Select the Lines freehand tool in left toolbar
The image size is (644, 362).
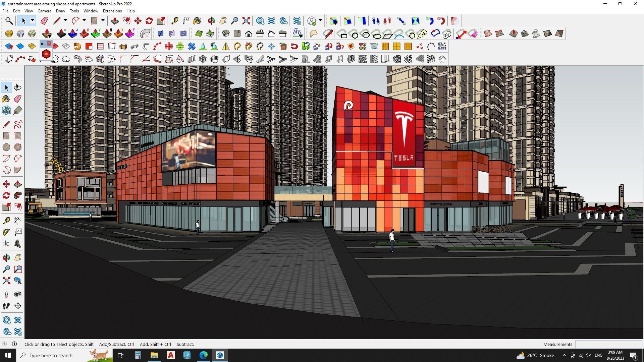pyautogui.click(x=18, y=124)
